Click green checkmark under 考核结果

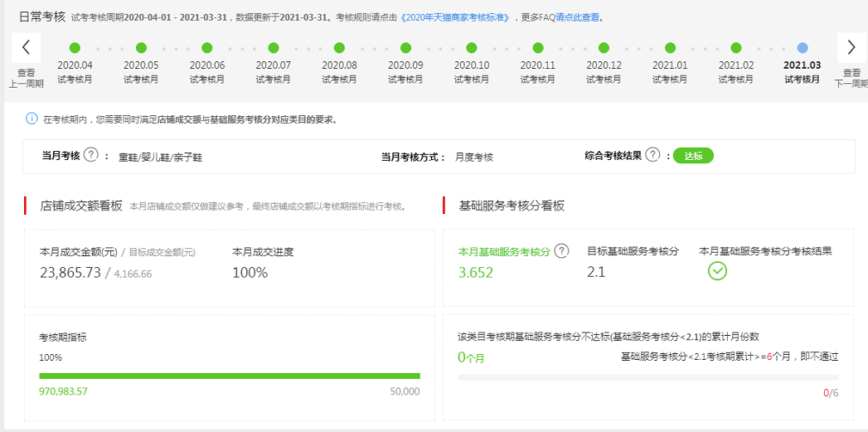point(717,270)
